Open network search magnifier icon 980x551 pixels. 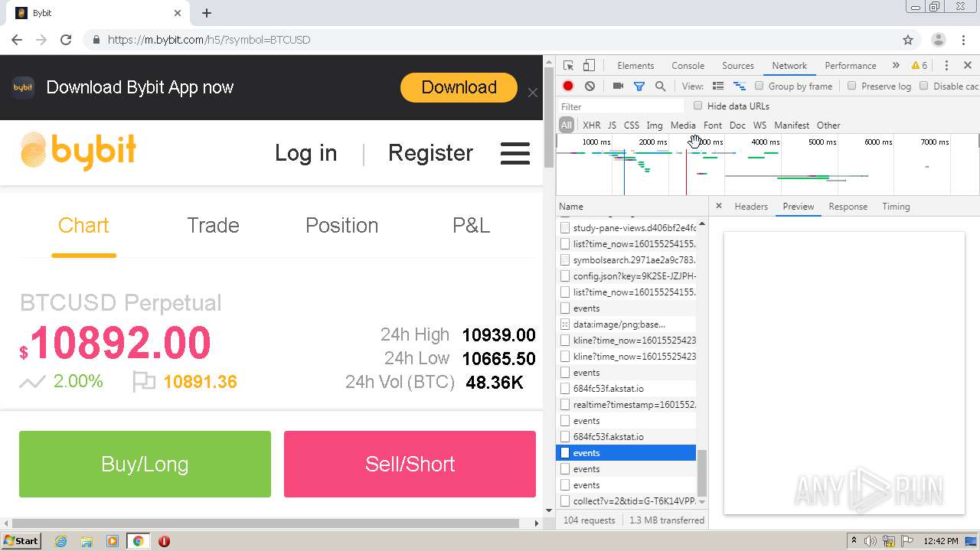660,86
